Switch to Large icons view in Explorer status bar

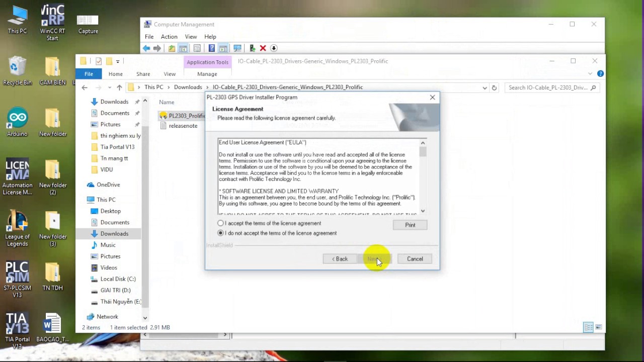[599, 327]
